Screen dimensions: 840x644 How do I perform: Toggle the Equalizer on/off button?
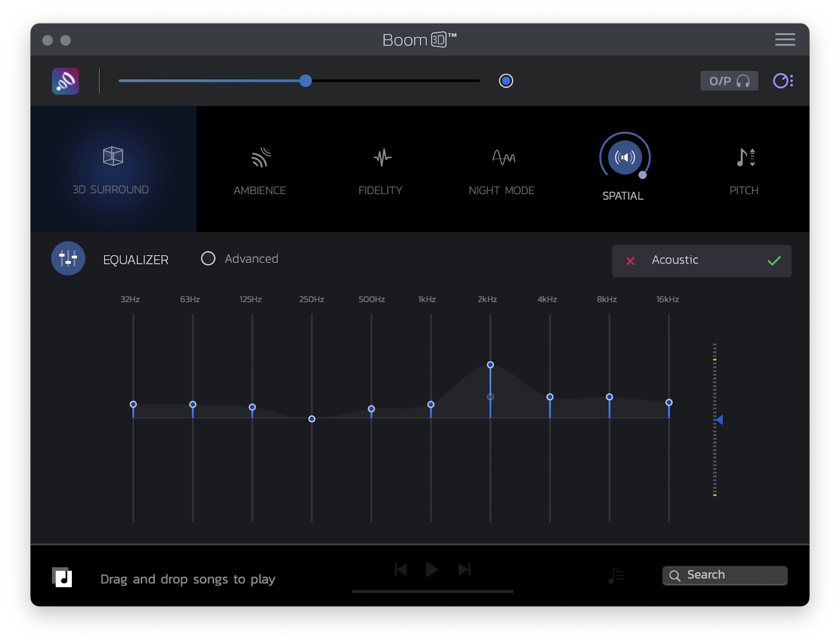pos(68,258)
